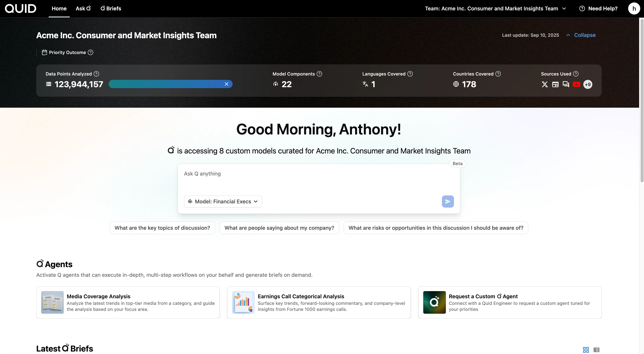Dismiss the data points progress bar X
This screenshot has width=644, height=354.
(226, 84)
